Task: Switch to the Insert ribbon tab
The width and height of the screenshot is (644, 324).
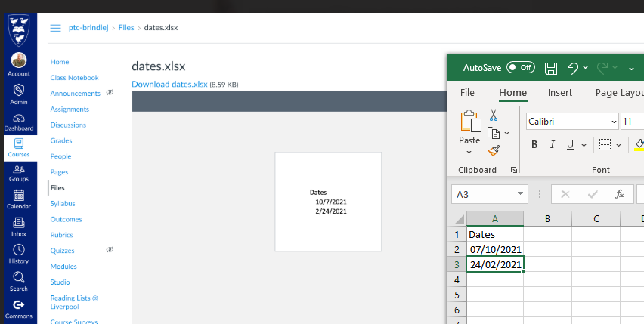Action: coord(559,93)
